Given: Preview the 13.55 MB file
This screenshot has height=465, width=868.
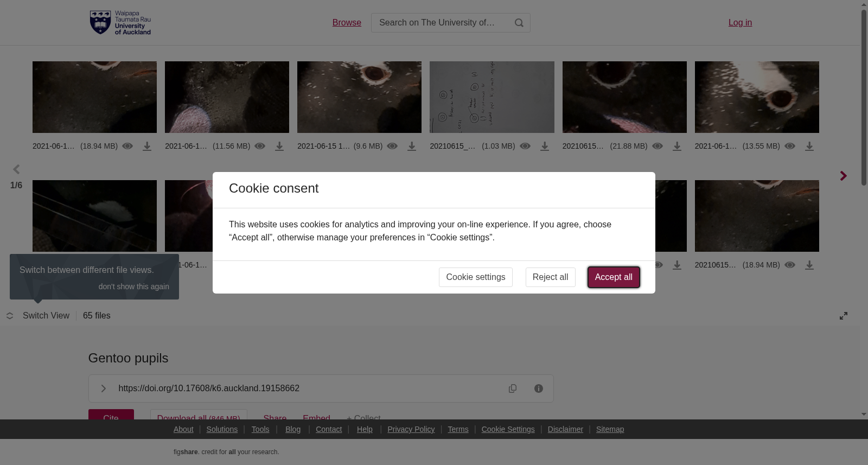Looking at the screenshot, I should [x=790, y=146].
